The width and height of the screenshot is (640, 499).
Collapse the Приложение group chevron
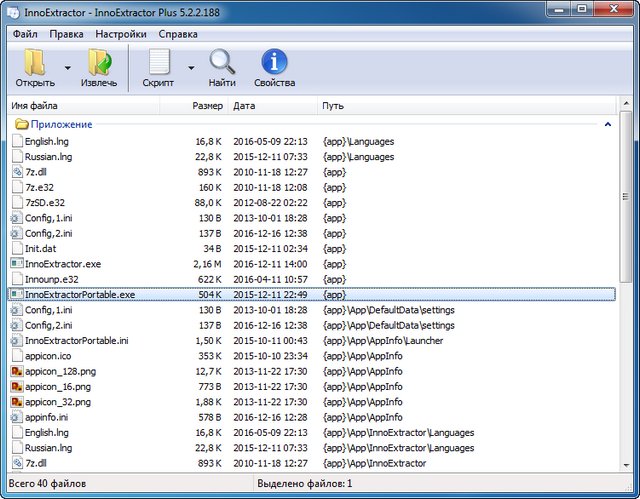click(x=607, y=125)
